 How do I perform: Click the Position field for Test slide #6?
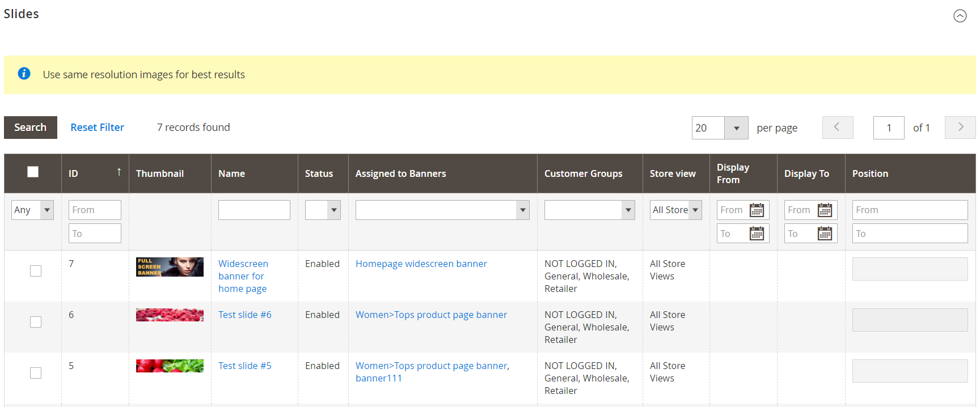pos(910,320)
